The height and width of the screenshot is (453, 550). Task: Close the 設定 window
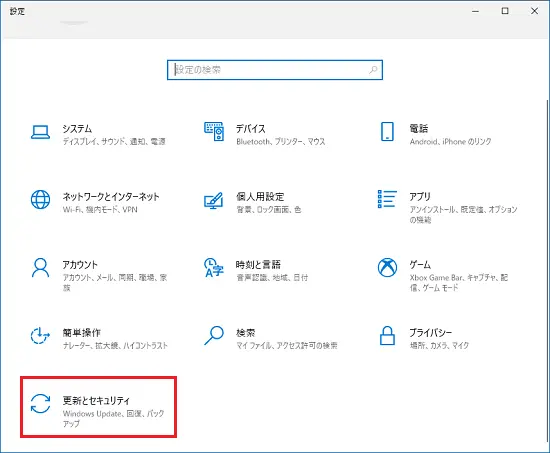coord(534,11)
